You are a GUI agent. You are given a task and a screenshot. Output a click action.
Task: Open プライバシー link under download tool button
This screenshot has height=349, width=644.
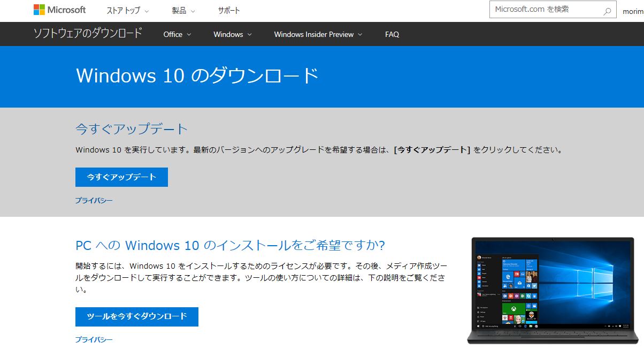[94, 340]
